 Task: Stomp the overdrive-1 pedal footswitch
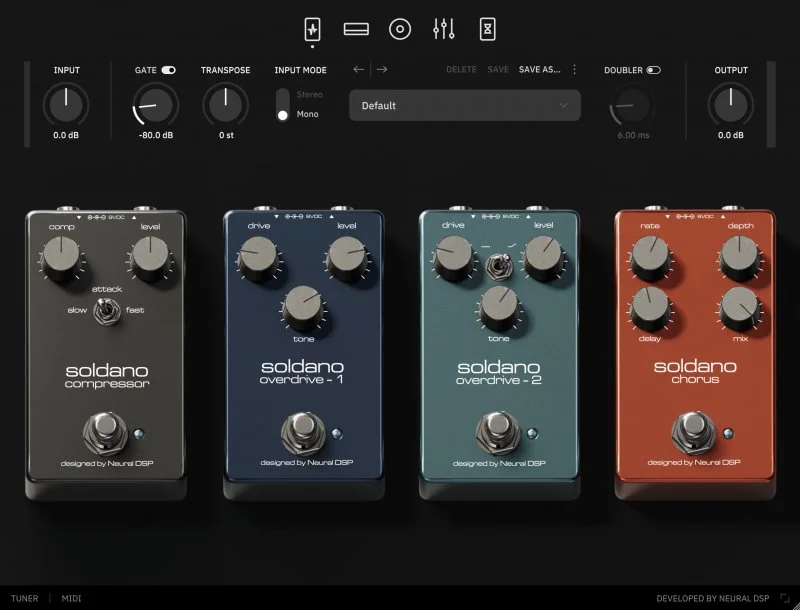(303, 432)
